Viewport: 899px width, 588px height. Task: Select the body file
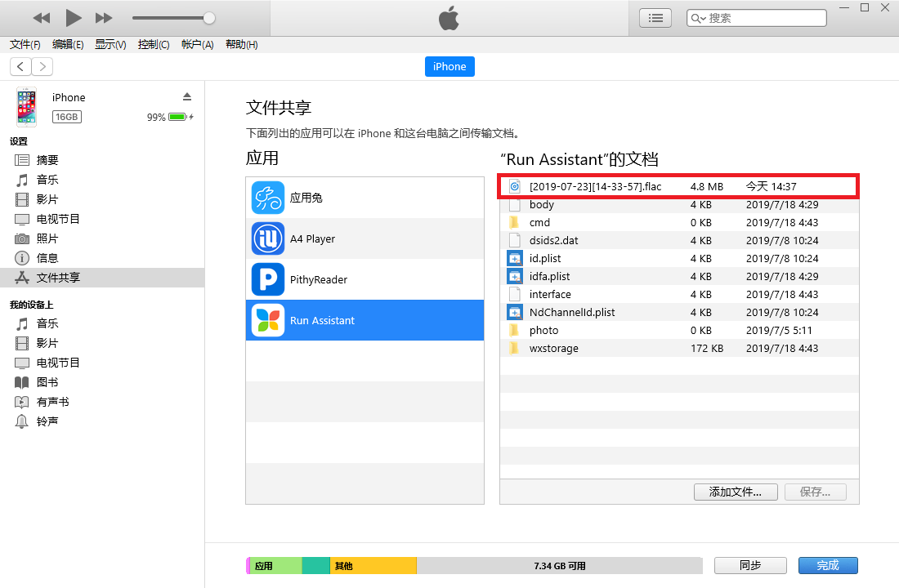point(679,205)
